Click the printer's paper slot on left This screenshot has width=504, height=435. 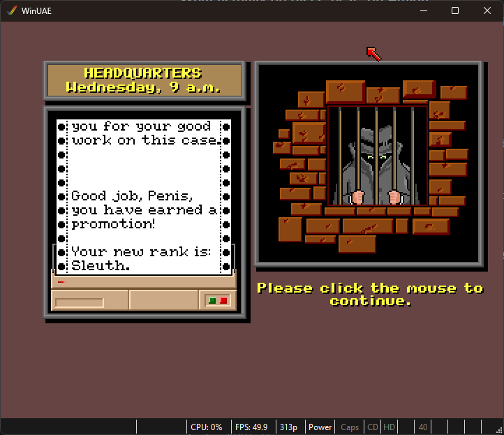[80, 302]
